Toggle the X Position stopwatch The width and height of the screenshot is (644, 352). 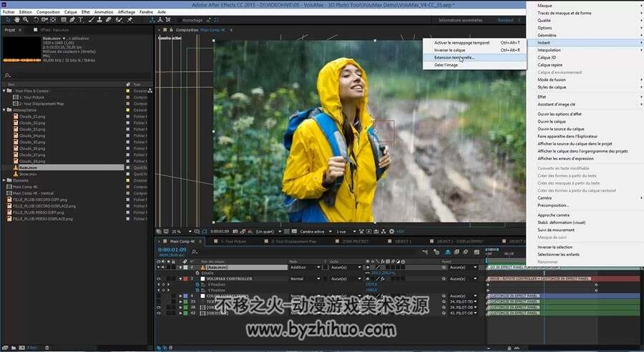(197, 284)
